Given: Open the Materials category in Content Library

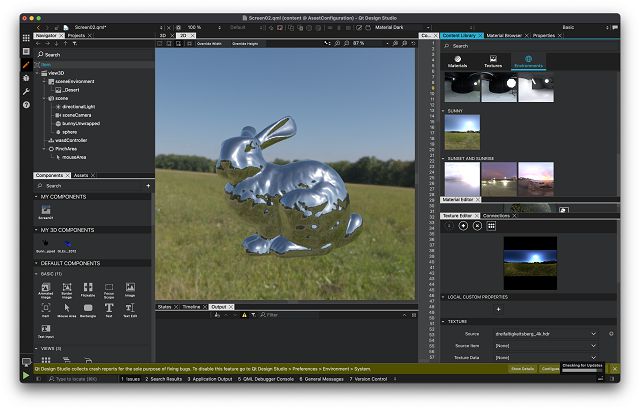Looking at the screenshot, I should [457, 62].
